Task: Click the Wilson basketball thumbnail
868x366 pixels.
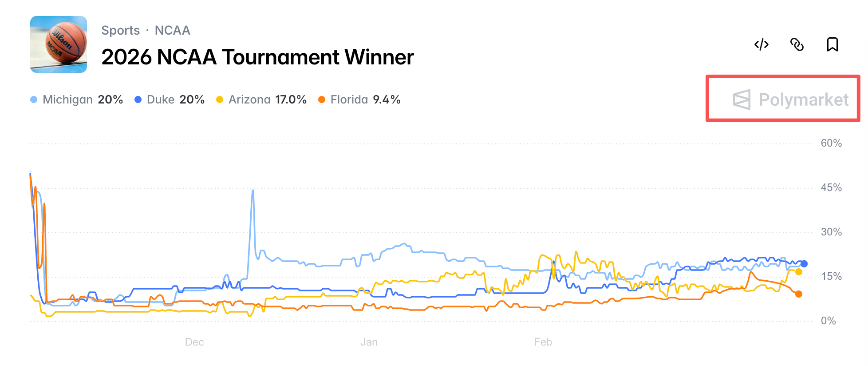Action: pos(59,44)
